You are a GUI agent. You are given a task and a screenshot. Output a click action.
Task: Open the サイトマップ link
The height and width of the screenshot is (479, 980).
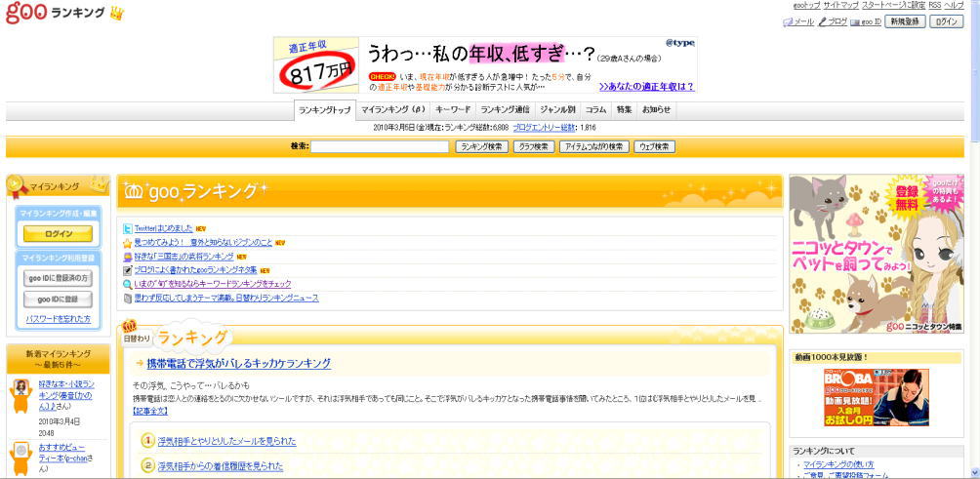[840, 5]
